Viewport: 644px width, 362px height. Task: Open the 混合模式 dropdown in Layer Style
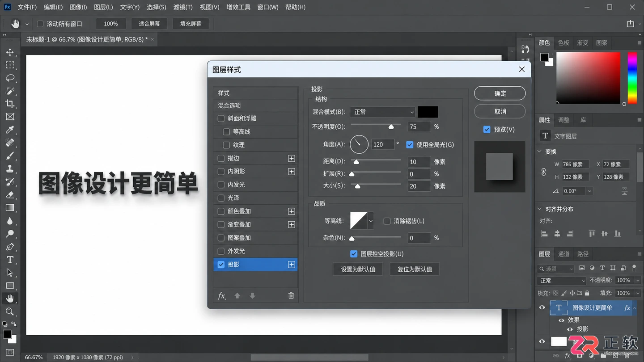383,112
